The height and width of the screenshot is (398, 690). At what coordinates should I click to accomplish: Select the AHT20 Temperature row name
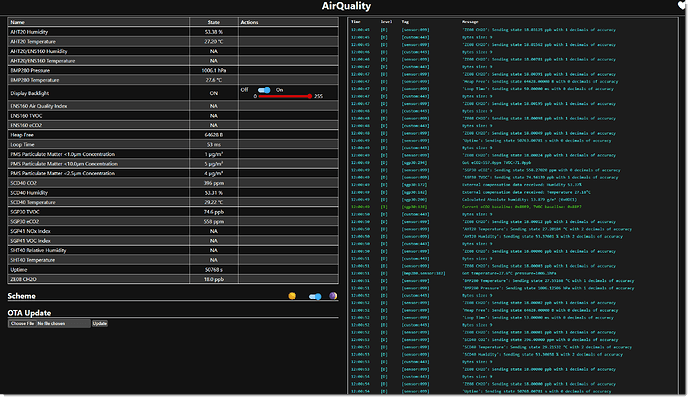coord(33,42)
